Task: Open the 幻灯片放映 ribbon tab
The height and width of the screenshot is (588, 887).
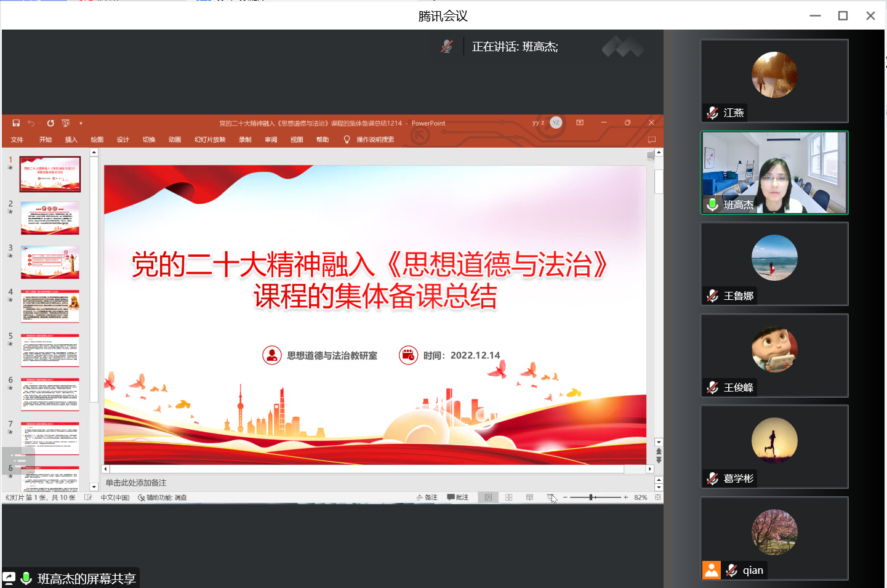Action: [210, 140]
